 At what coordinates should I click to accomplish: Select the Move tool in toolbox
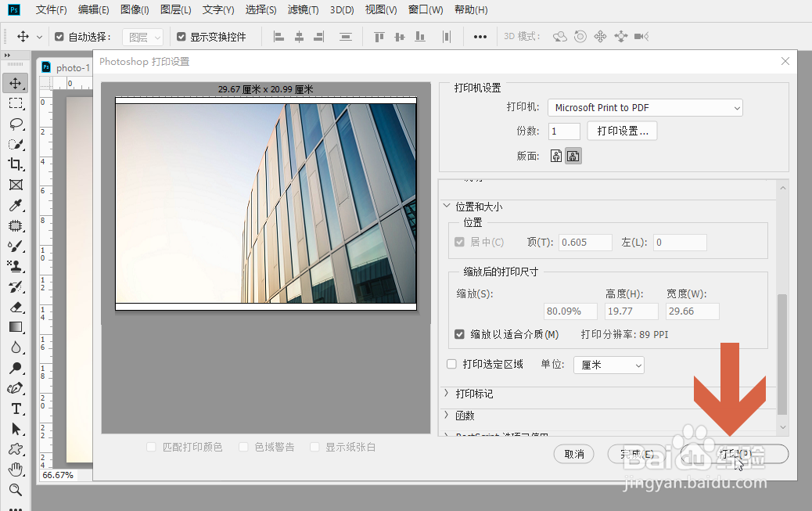pyautogui.click(x=16, y=83)
